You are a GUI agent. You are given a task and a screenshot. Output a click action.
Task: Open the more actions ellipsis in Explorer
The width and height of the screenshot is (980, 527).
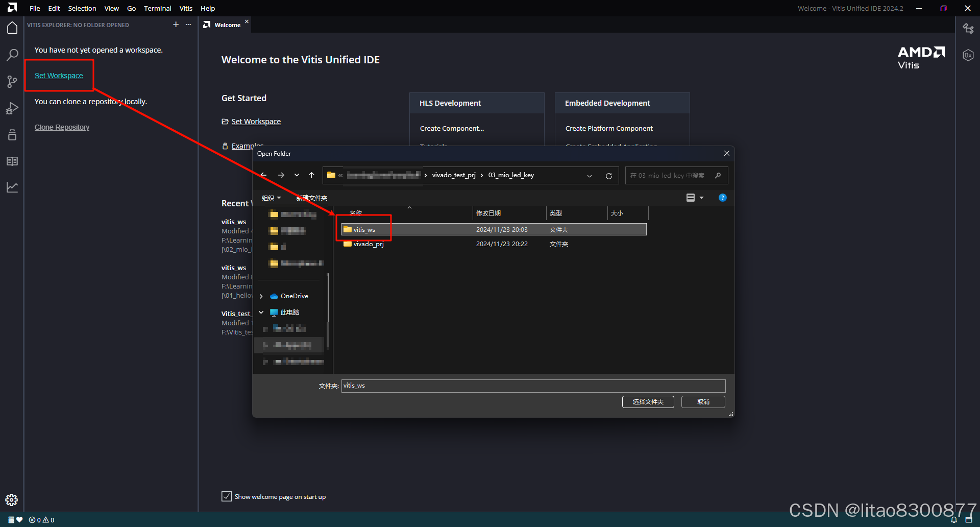pos(188,25)
